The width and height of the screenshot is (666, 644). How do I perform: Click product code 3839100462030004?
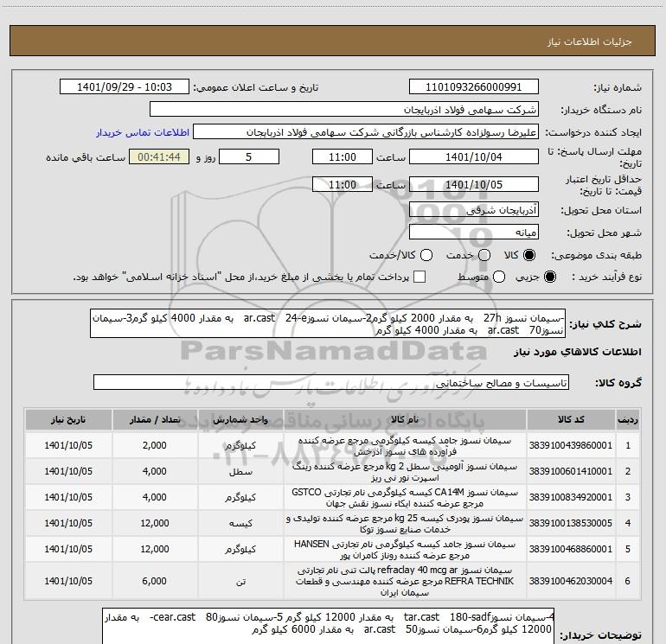(571, 581)
